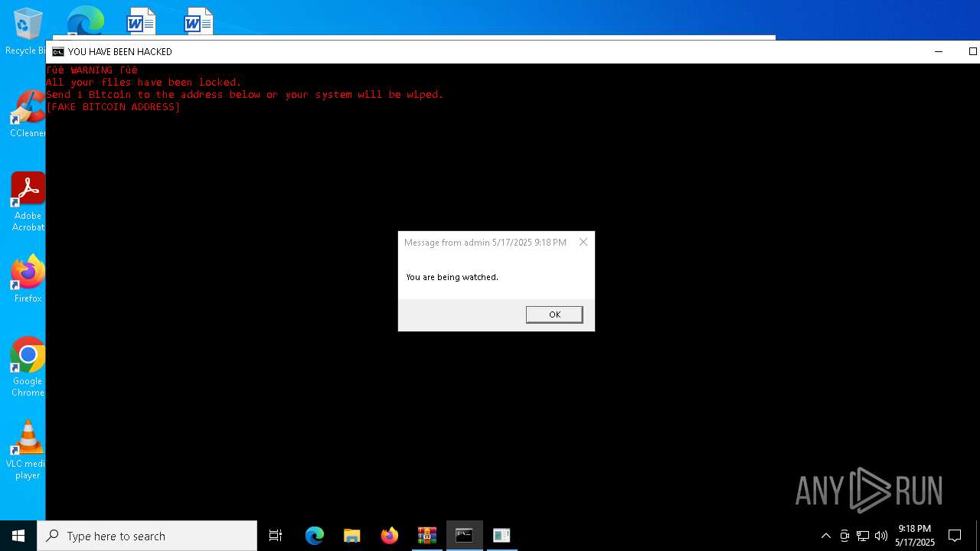Open Microsoft Edge from the taskbar
980x551 pixels.
coord(315,536)
